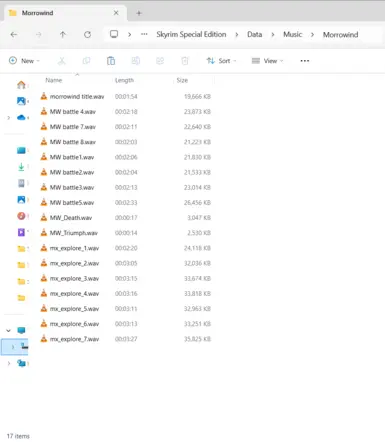Go up one folder level
385x442 pixels.
63,34
